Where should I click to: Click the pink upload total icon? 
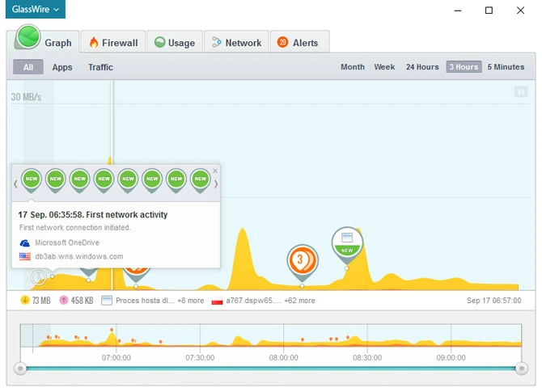(x=64, y=300)
